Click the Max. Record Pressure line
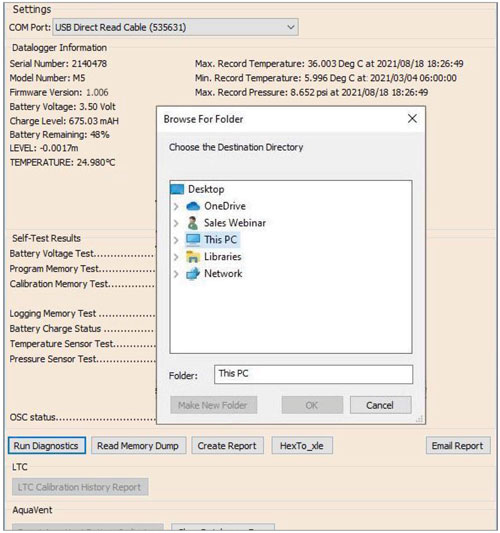 [311, 92]
